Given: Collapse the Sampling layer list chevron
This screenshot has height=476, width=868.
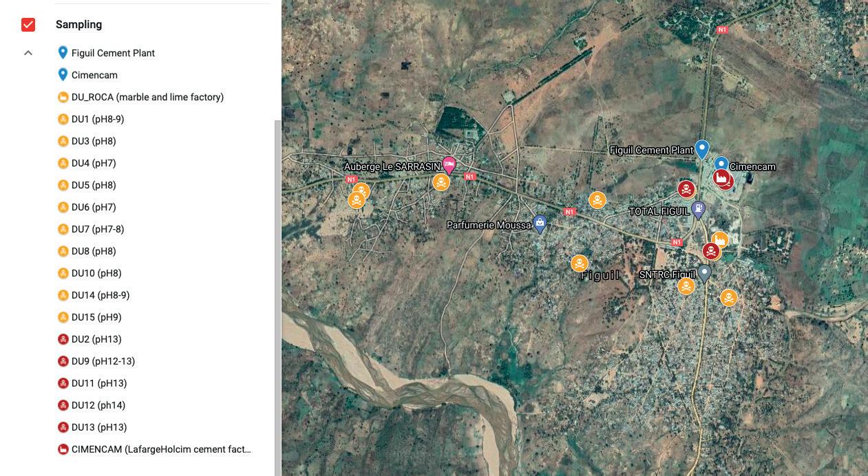Looking at the screenshot, I should point(28,53).
